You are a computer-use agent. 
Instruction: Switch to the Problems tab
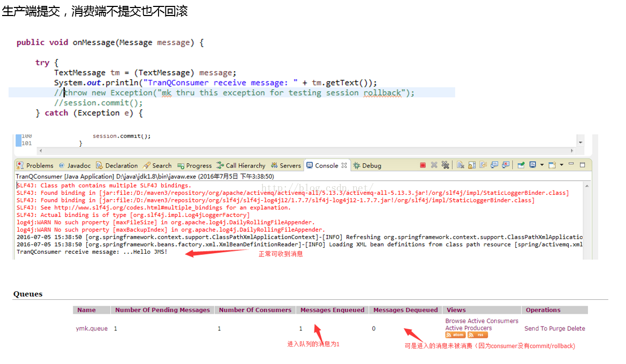point(35,165)
